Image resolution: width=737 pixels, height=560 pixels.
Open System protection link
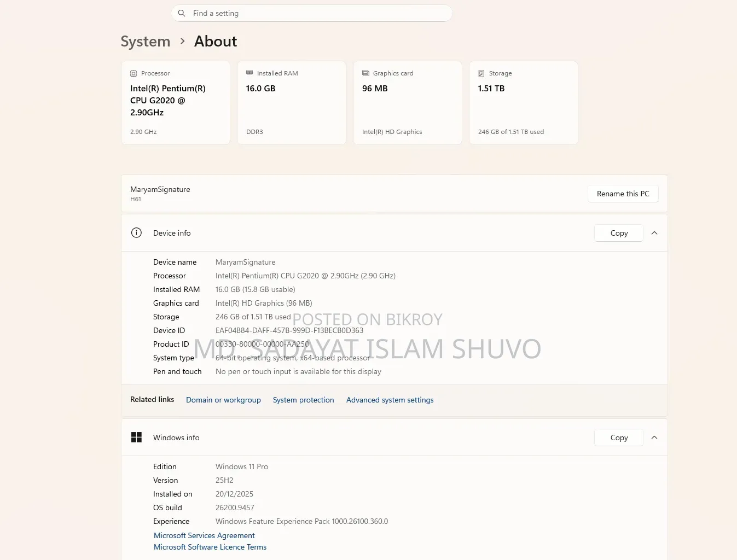click(304, 400)
